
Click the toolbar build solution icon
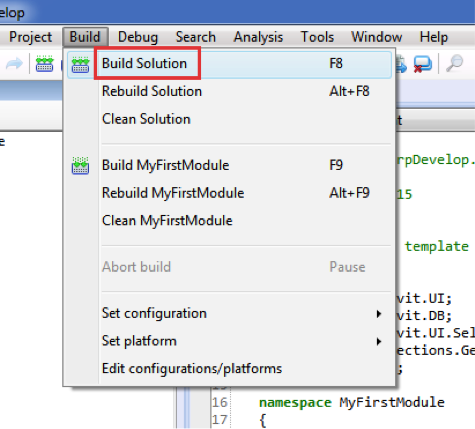(x=45, y=64)
